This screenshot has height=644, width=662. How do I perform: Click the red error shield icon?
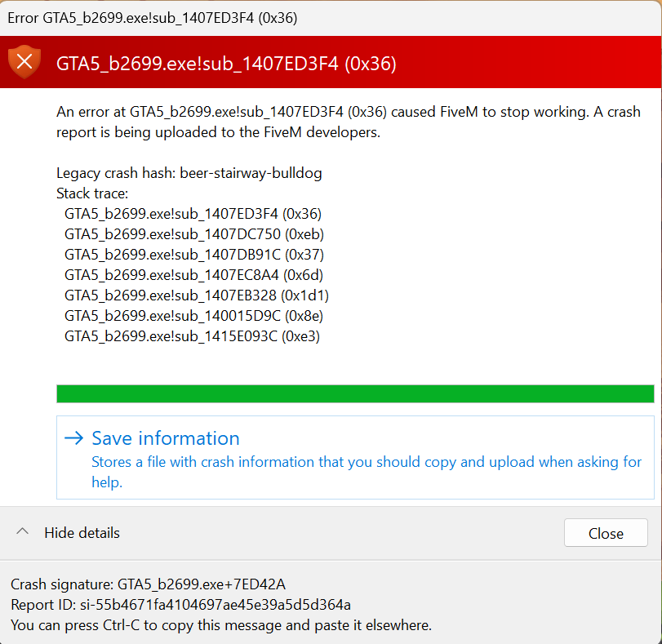[x=24, y=62]
